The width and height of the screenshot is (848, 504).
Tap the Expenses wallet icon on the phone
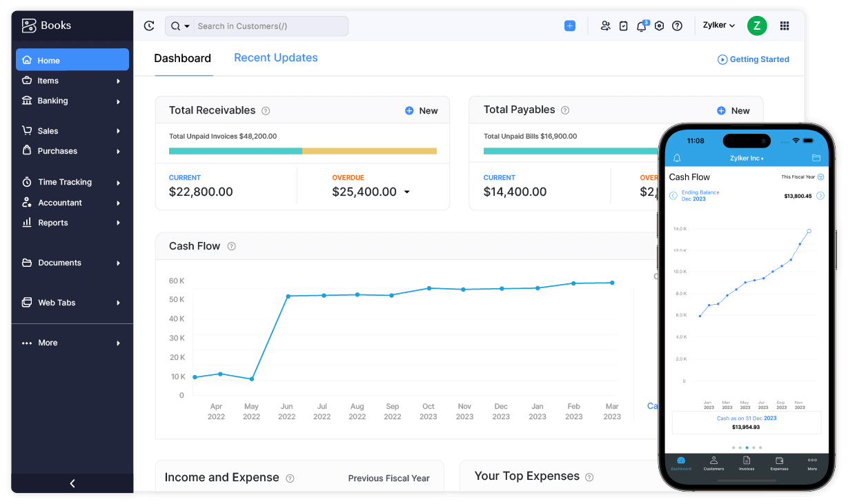[x=779, y=461]
